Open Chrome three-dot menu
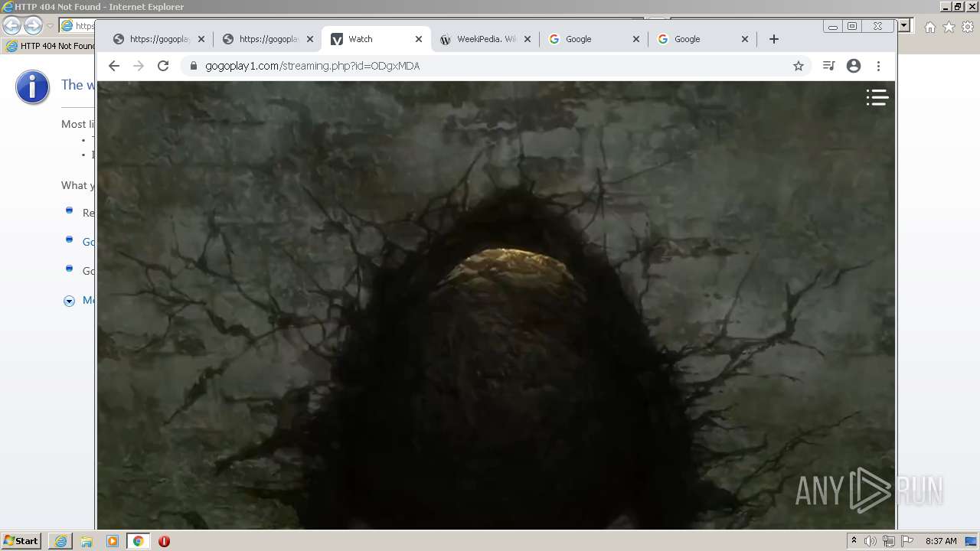 pyautogui.click(x=879, y=66)
